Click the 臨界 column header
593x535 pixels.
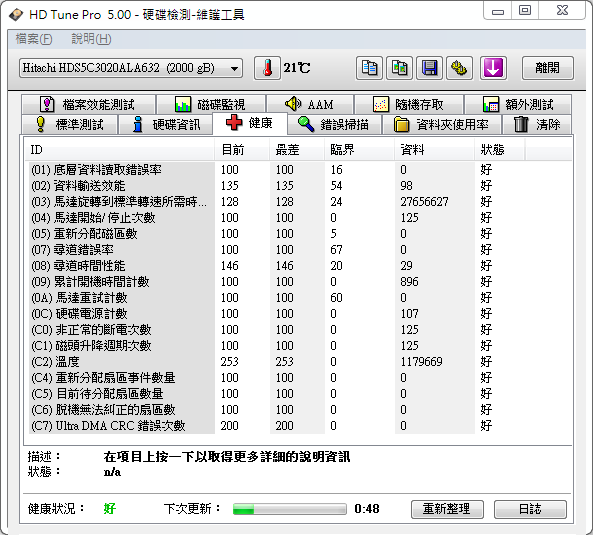359,150
